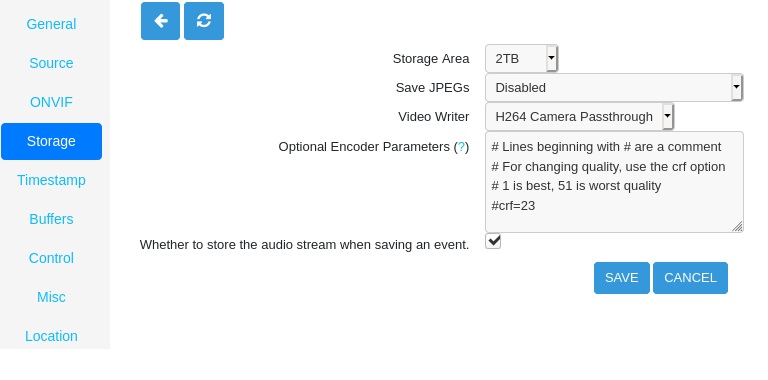The image size is (768, 380).
Task: Open the Storage Area dropdown
Action: tap(522, 59)
